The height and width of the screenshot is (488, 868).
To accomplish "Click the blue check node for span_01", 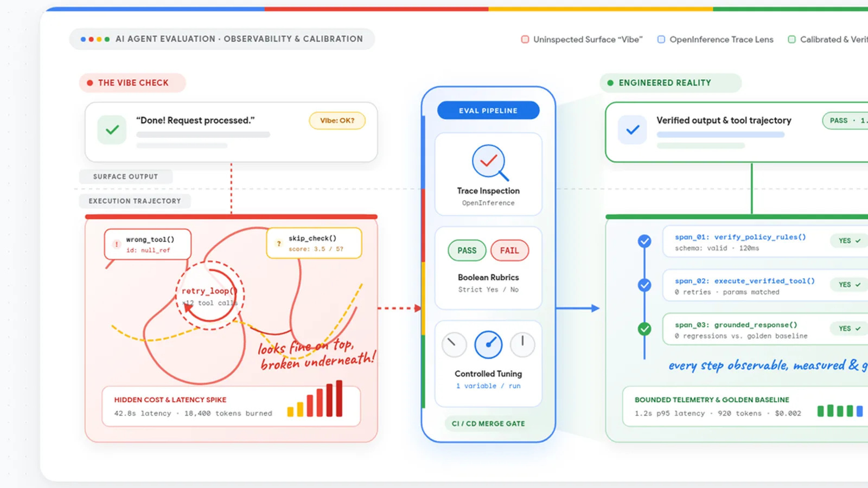I will (x=644, y=241).
